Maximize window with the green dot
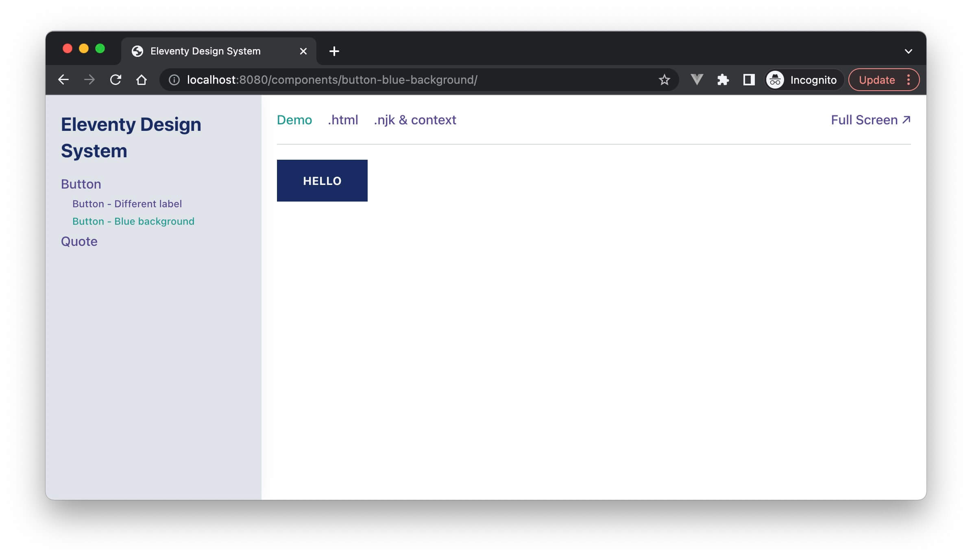The image size is (972, 560). click(100, 49)
